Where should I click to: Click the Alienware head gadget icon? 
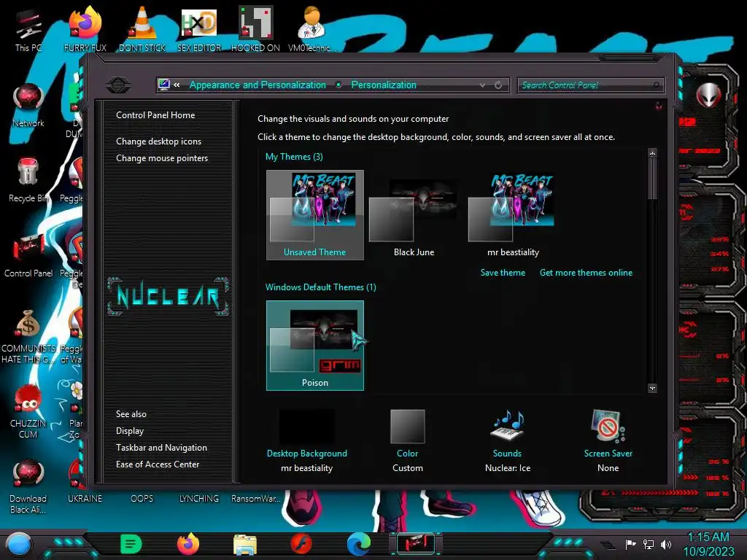(x=708, y=96)
